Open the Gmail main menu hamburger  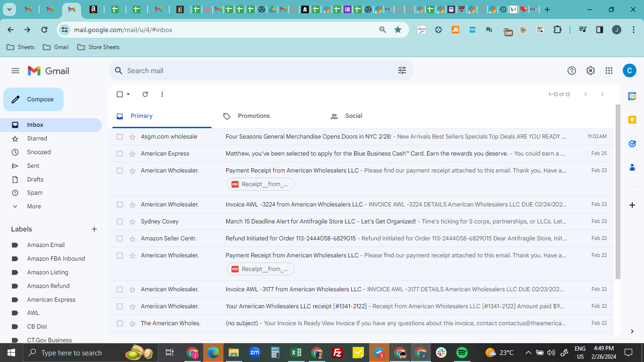16,71
